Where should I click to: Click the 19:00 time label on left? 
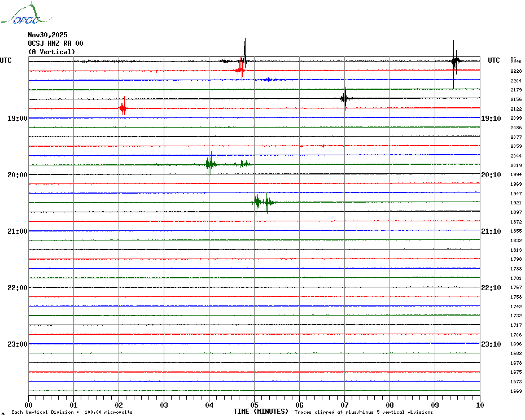tap(17, 119)
